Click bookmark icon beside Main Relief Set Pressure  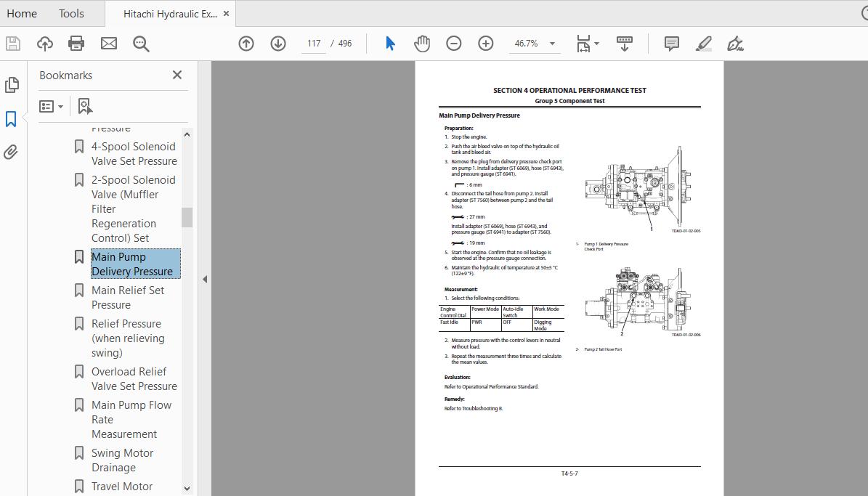tap(79, 290)
